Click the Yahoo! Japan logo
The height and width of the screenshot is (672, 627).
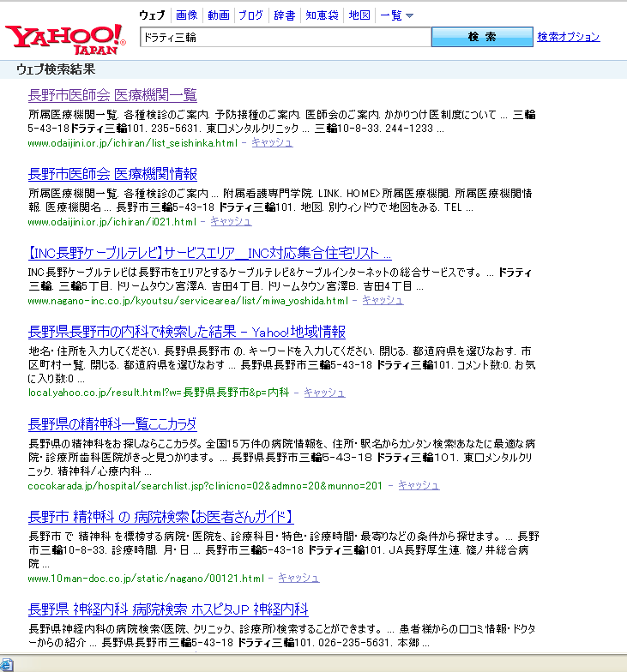click(65, 39)
